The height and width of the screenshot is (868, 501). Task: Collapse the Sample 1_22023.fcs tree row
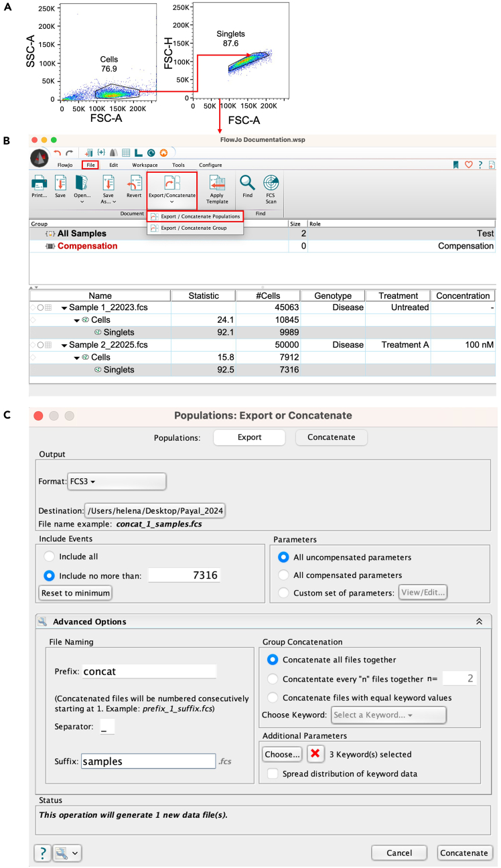(x=64, y=307)
